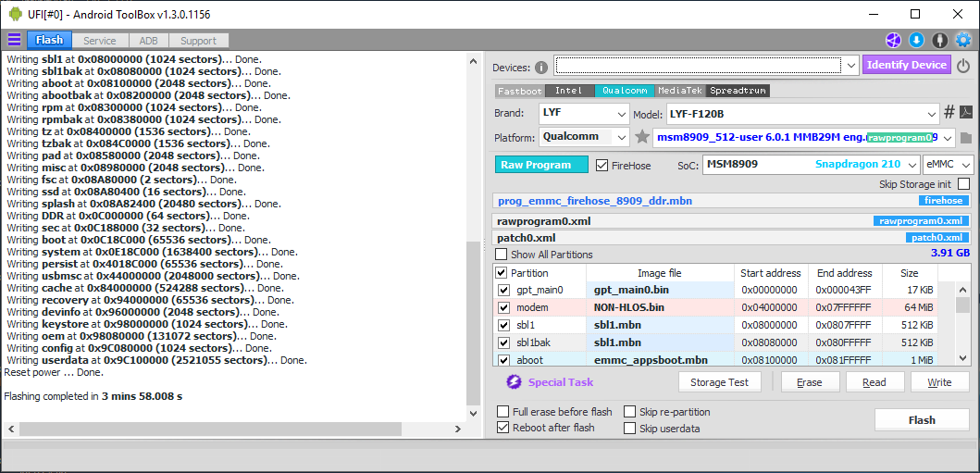This screenshot has width=980, height=473.
Task: Enable Skip Storage init checkbox
Action: pyautogui.click(x=963, y=184)
